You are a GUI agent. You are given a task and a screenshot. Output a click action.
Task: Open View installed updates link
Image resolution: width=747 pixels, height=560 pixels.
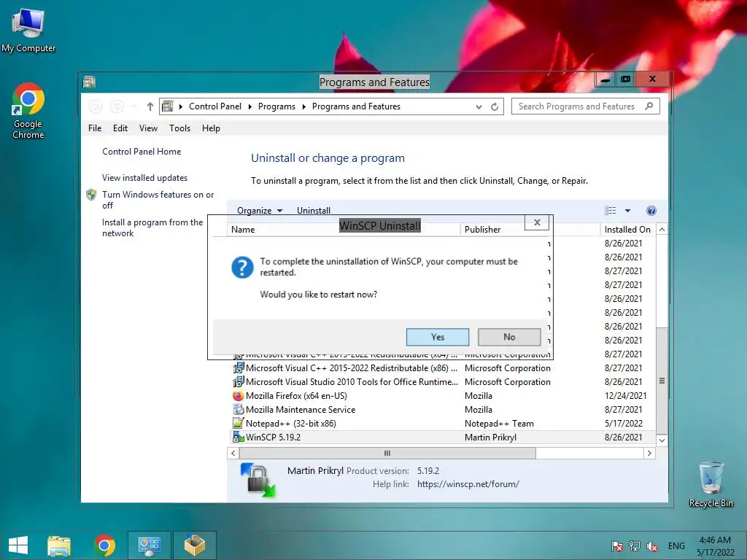point(145,178)
